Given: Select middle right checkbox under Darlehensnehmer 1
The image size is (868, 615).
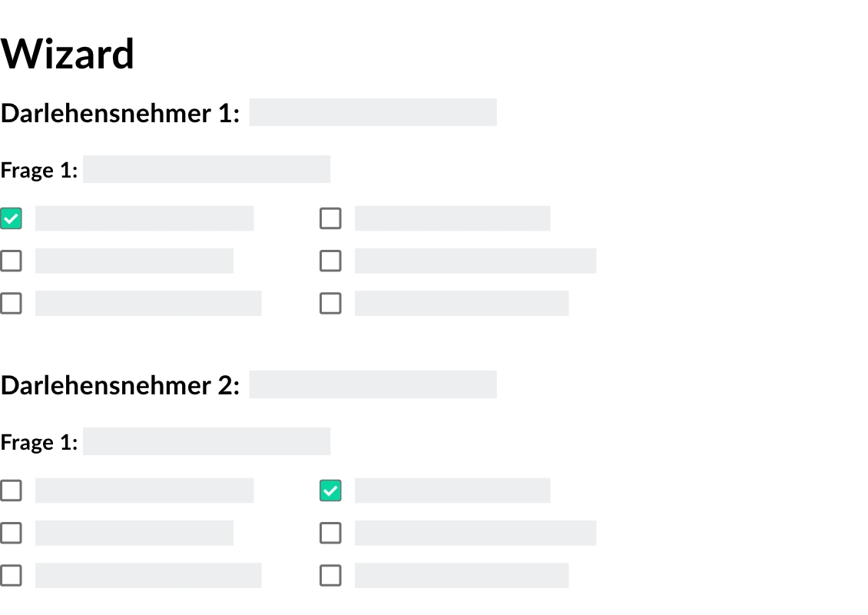Looking at the screenshot, I should click(x=330, y=261).
